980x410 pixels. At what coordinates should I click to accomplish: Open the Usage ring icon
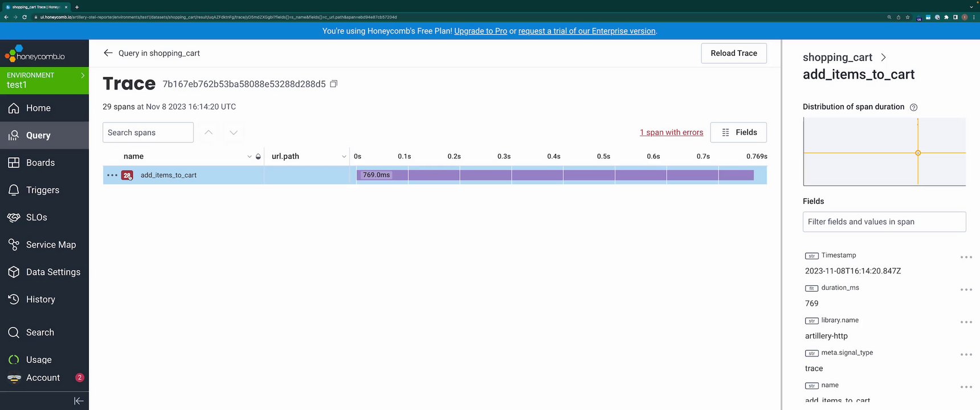click(14, 360)
